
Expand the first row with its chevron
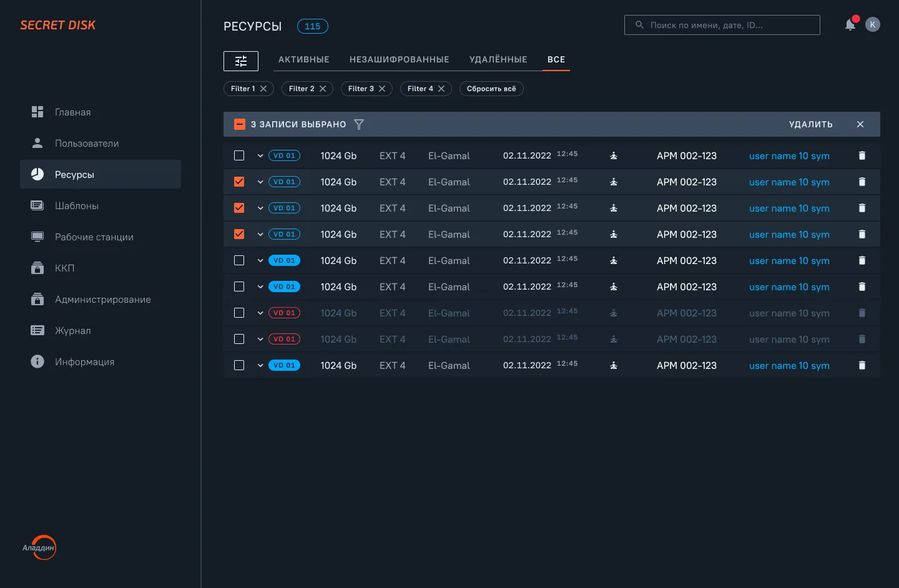pyautogui.click(x=260, y=156)
